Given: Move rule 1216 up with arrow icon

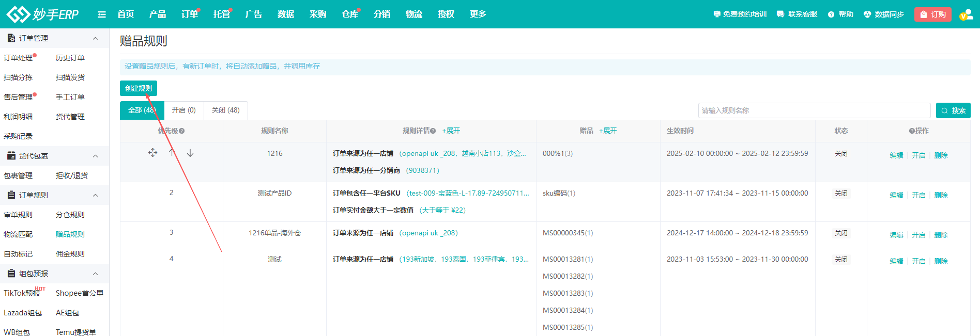Looking at the screenshot, I should [x=172, y=153].
